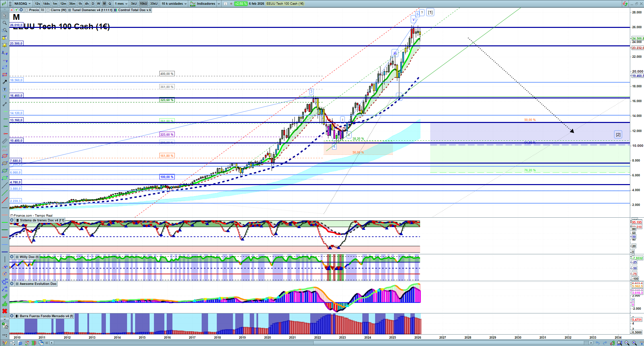Select the ruler measurement tool
The image size is (644, 346).
(x=4, y=141)
